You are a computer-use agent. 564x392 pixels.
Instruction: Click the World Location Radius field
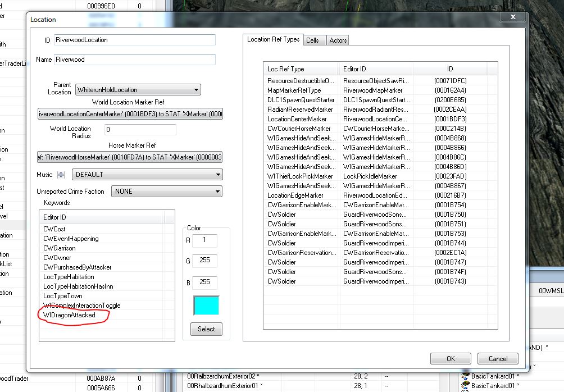[140, 130]
